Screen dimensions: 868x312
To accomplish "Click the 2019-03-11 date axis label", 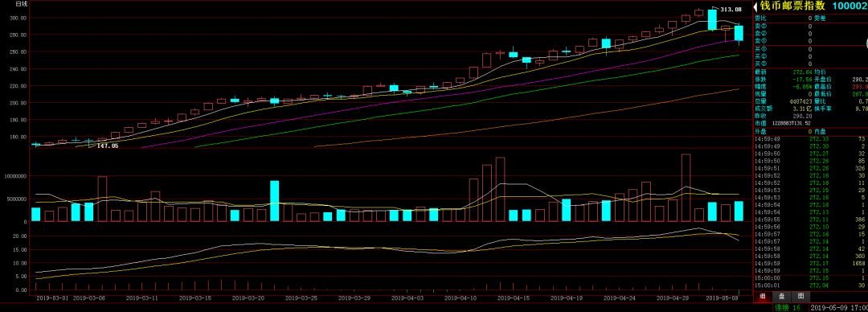I will (x=141, y=298).
